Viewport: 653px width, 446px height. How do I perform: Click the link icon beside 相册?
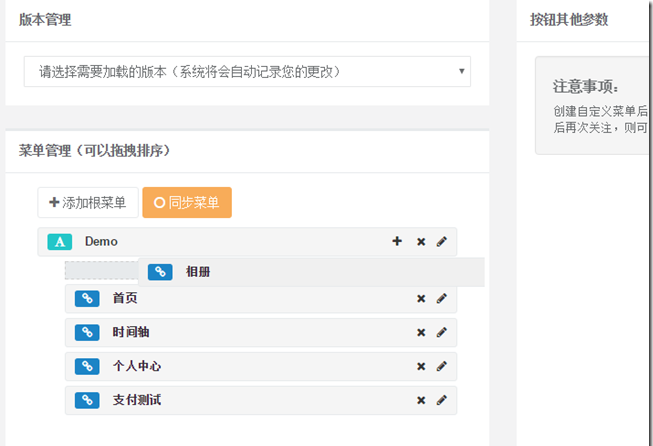(160, 272)
